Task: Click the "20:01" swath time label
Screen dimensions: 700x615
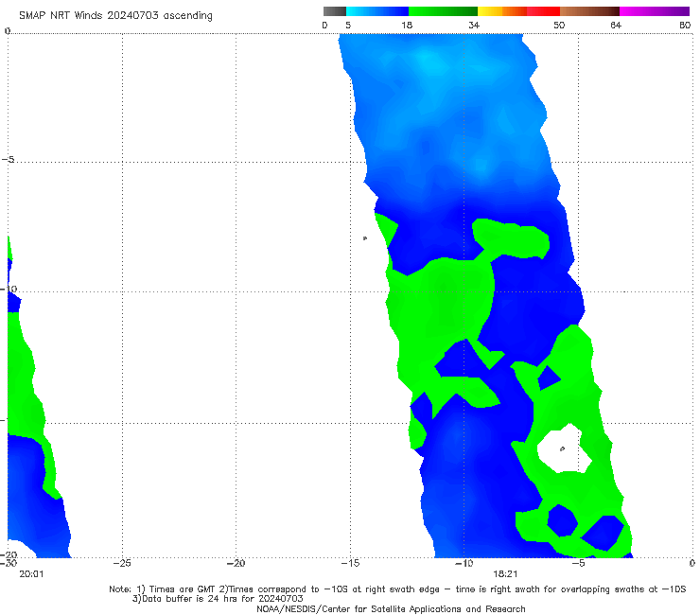Action: pyautogui.click(x=31, y=574)
